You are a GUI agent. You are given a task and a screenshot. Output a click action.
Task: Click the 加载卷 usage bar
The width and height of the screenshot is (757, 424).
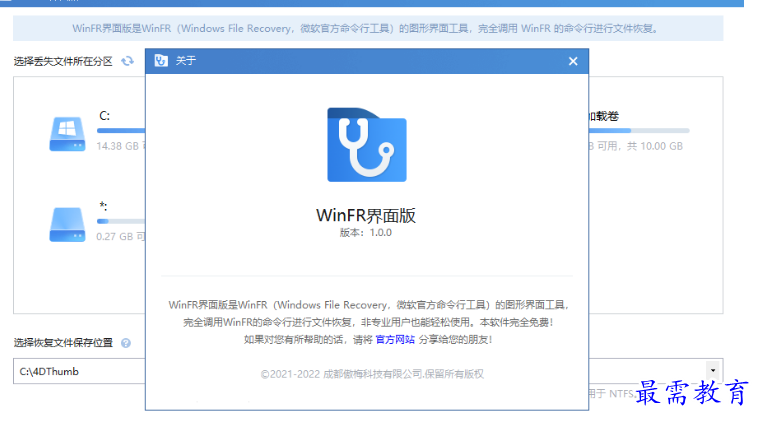[639, 130]
